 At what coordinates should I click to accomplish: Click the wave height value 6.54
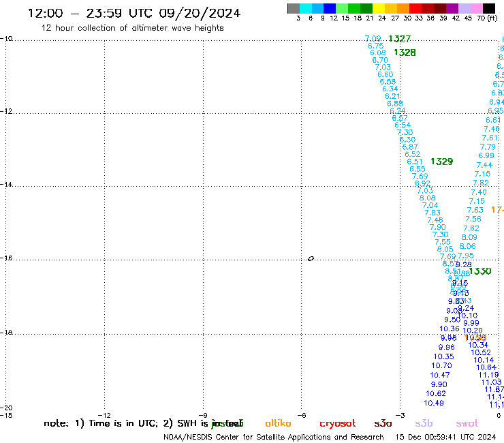coord(403,125)
